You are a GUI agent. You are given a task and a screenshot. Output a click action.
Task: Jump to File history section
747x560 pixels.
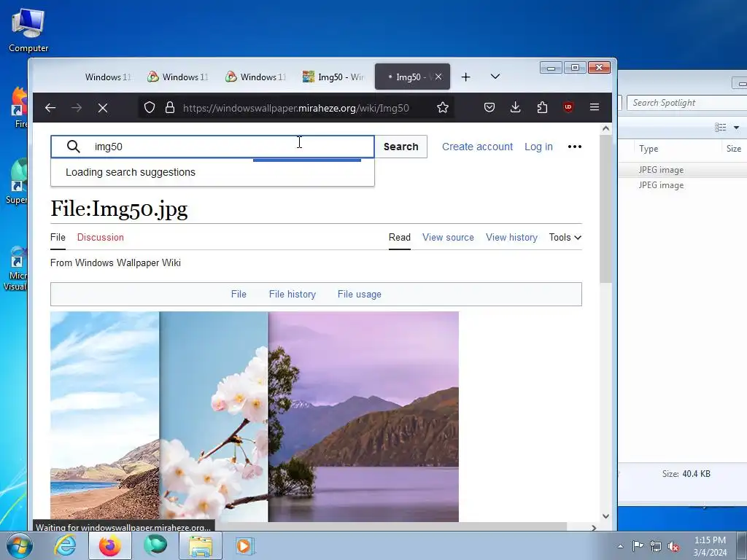point(292,295)
